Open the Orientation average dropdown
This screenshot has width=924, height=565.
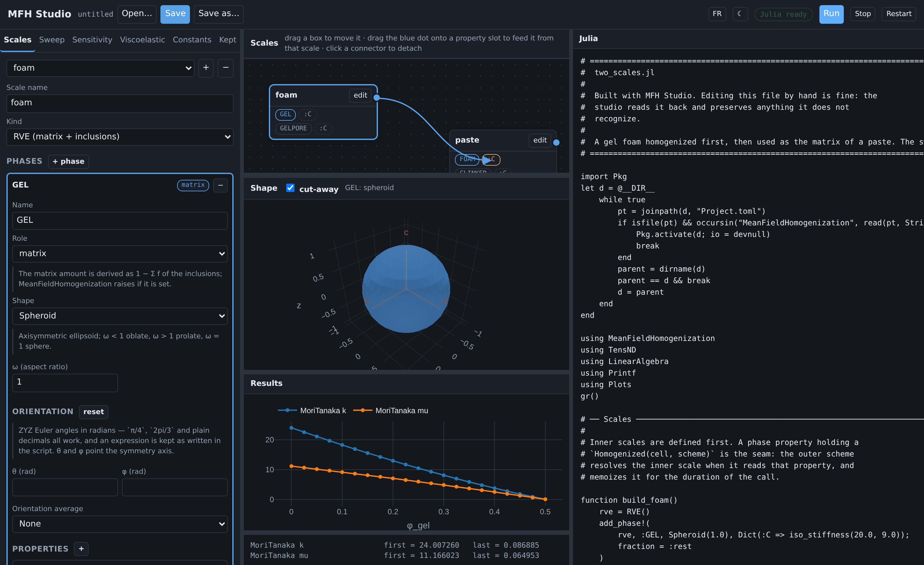(120, 524)
